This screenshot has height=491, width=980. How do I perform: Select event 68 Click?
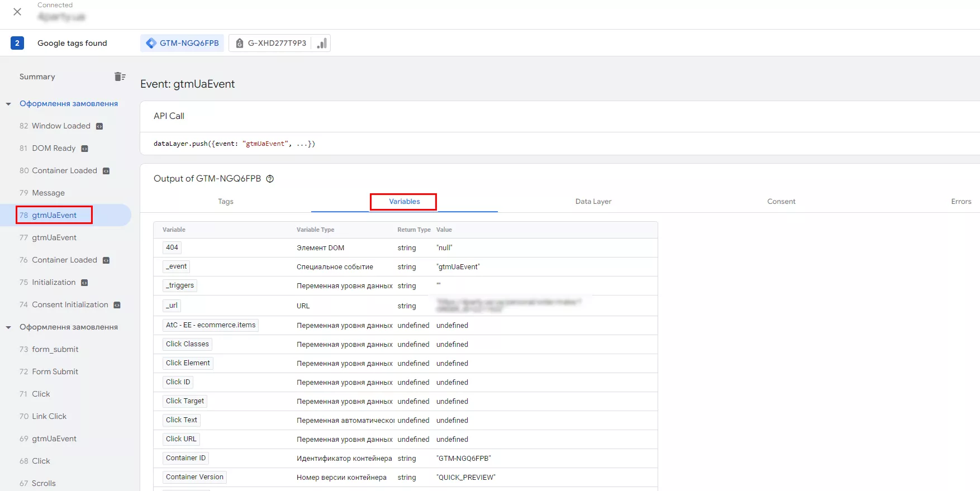(35, 461)
